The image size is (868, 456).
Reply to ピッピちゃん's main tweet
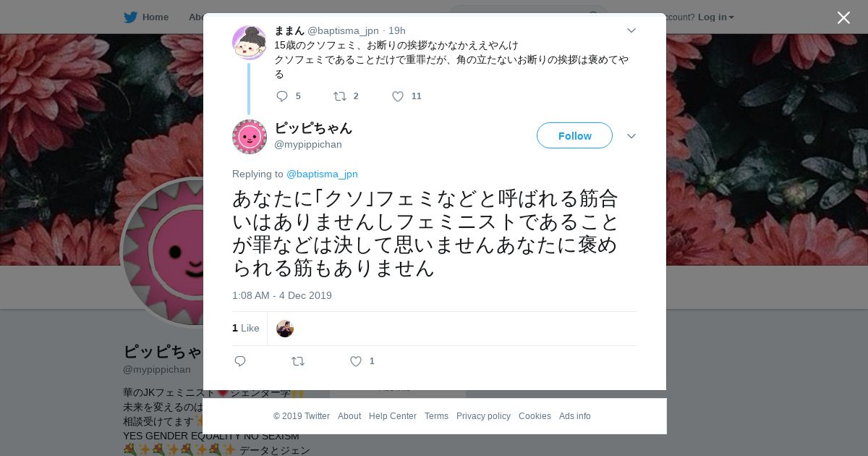240,361
